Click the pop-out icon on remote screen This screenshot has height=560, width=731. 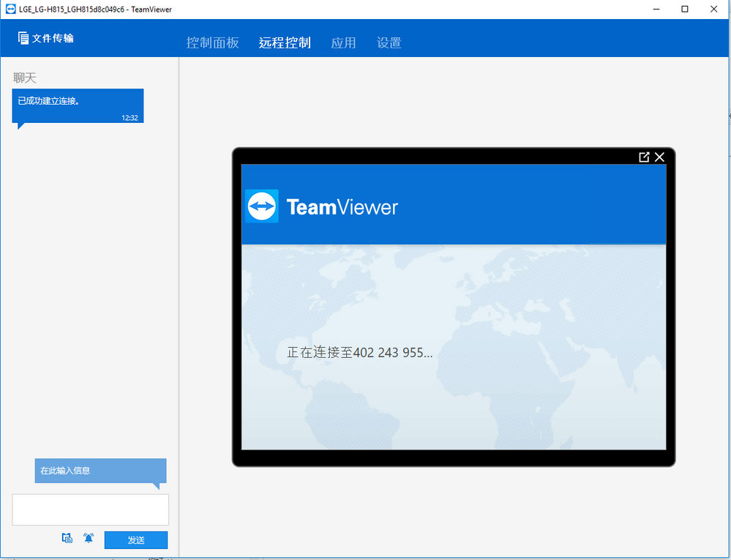(x=644, y=157)
